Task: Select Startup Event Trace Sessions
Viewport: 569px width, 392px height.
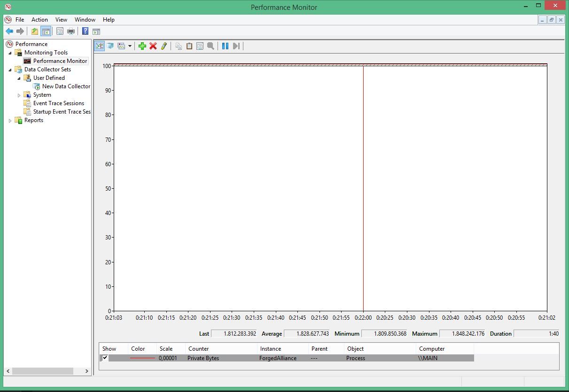Action: pyautogui.click(x=62, y=112)
